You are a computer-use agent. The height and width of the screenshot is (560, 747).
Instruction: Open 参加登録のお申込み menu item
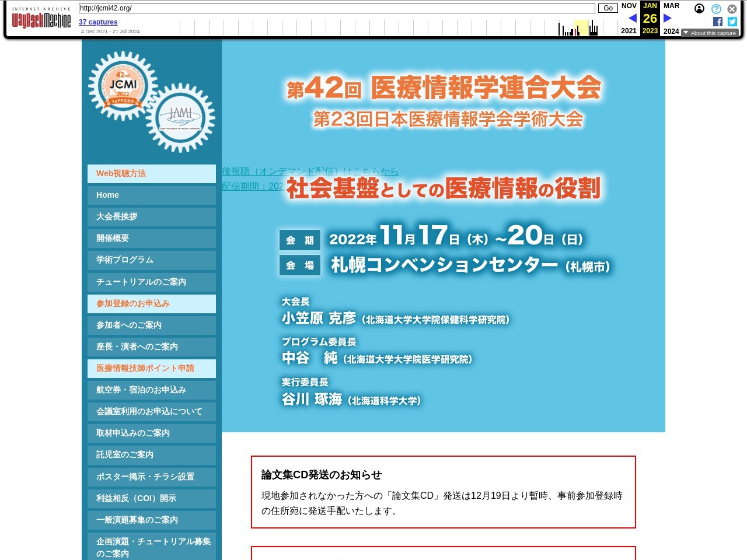152,303
